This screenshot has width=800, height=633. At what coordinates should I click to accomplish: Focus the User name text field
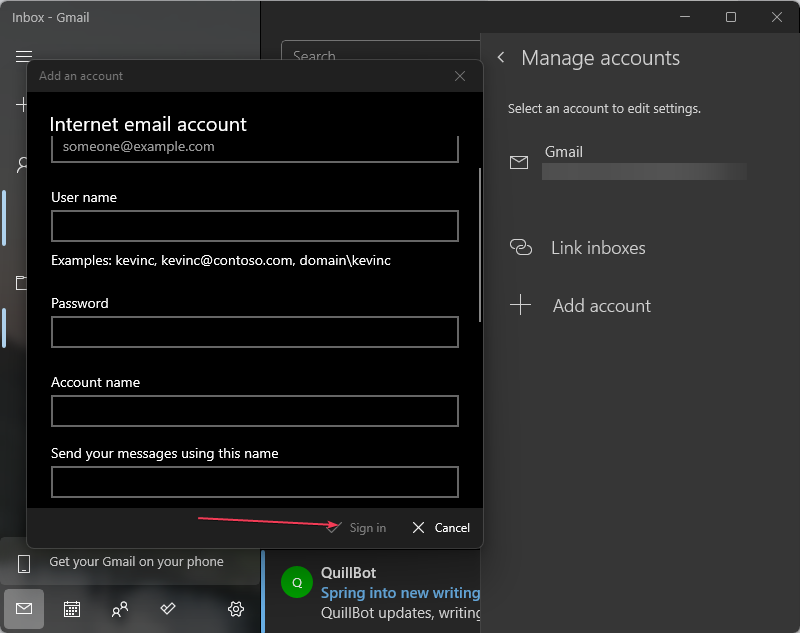[x=255, y=226]
